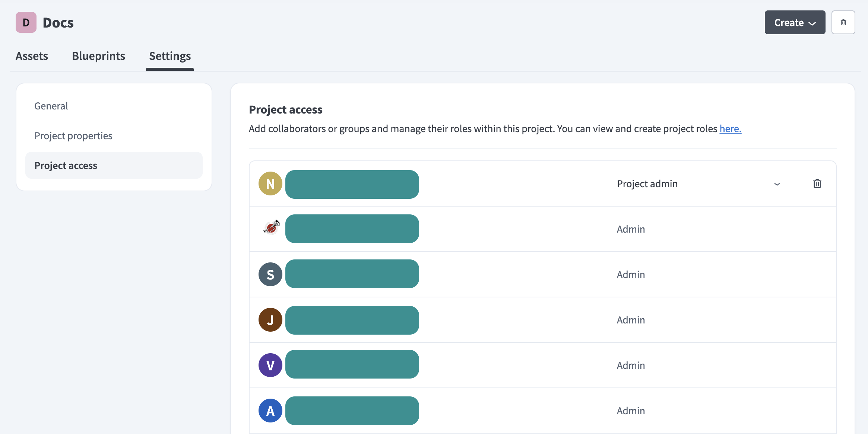Click Admin role in trumpet avatar row
868x434 pixels.
point(631,229)
